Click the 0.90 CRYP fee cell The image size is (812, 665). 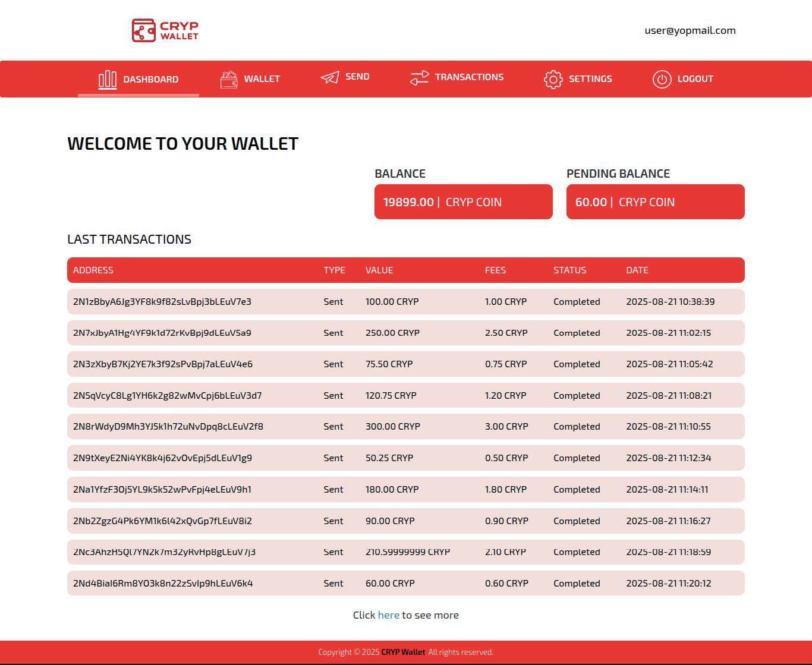506,521
